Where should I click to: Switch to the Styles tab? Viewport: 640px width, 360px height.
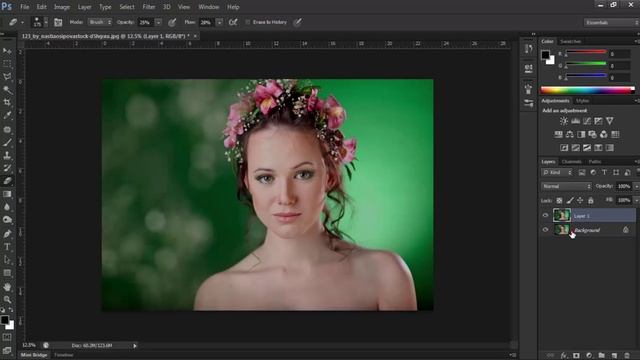[582, 100]
